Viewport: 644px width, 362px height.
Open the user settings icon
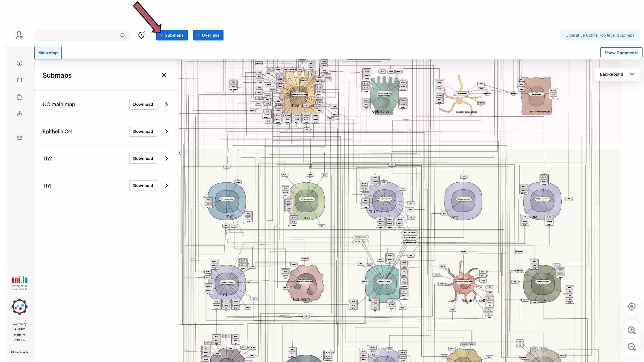click(x=19, y=35)
